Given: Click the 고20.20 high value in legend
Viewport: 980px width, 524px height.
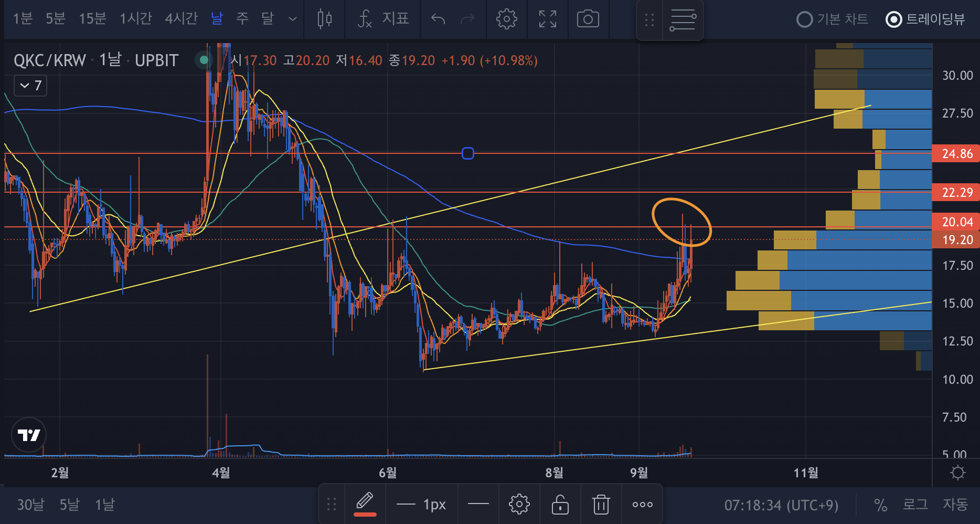Looking at the screenshot, I should (x=306, y=60).
